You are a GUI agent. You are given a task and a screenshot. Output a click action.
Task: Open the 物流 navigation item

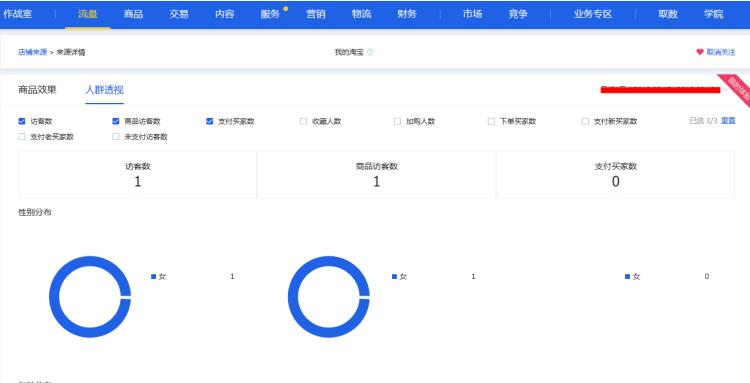click(x=362, y=14)
